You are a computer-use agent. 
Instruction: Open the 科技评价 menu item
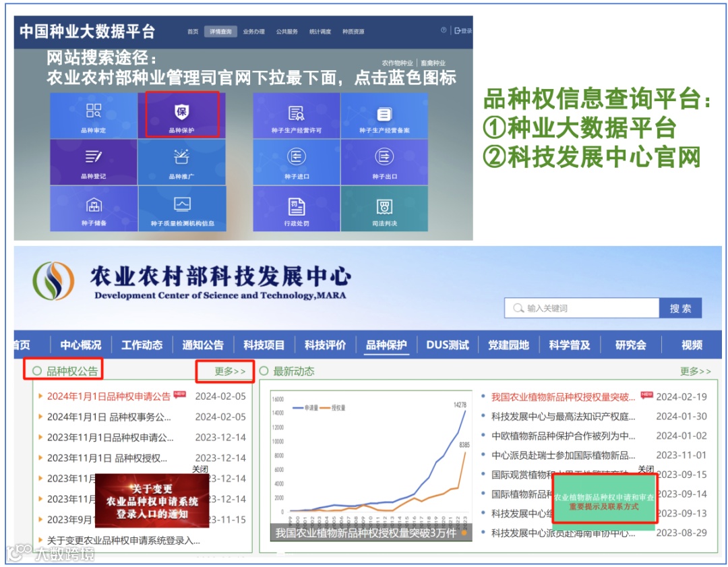(325, 345)
